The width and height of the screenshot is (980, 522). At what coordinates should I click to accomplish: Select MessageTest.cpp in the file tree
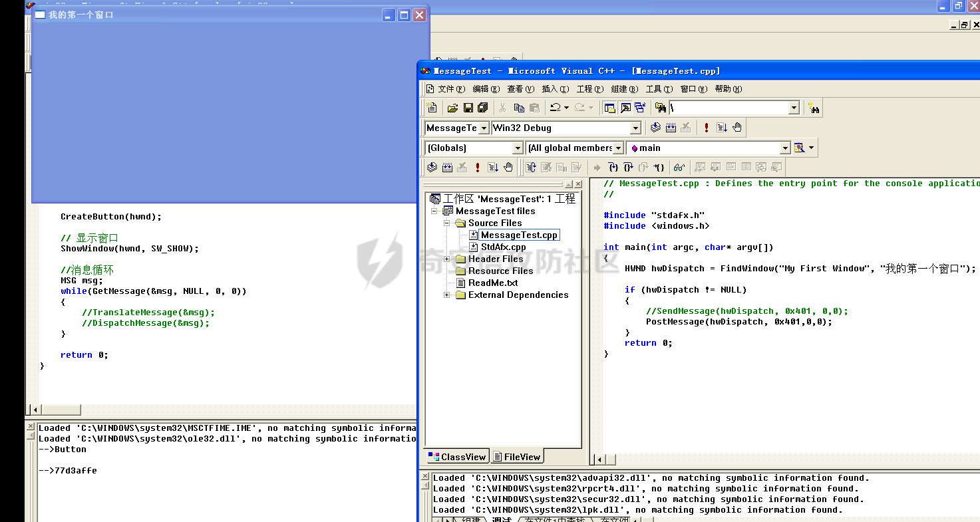[x=519, y=235]
